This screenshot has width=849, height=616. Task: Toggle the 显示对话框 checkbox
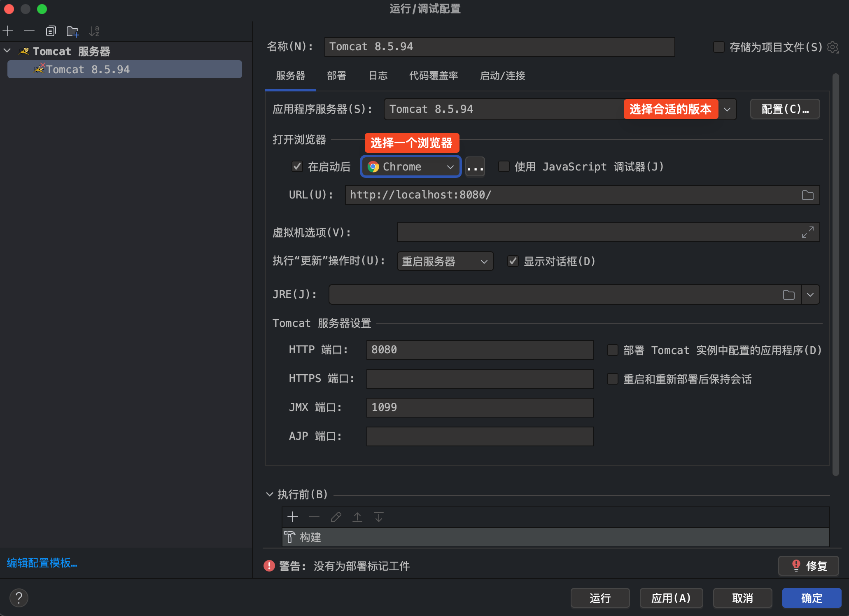coord(513,261)
